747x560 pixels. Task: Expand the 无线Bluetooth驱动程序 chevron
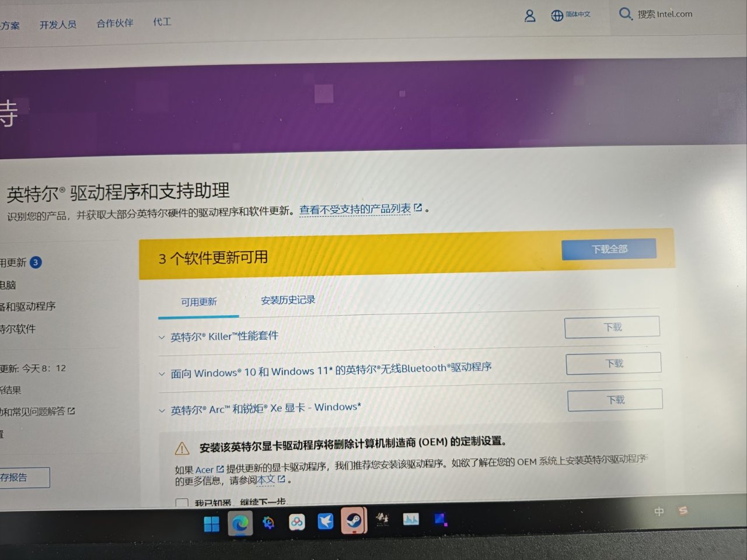pyautogui.click(x=162, y=374)
